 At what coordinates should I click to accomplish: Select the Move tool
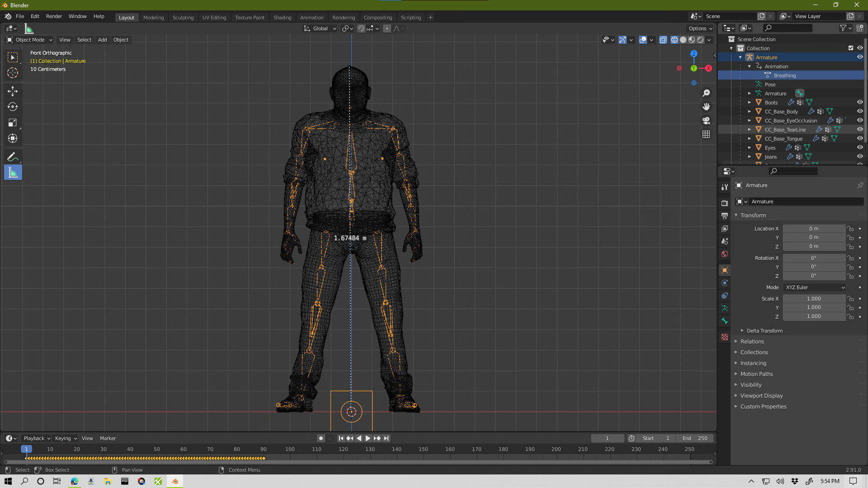click(x=13, y=91)
